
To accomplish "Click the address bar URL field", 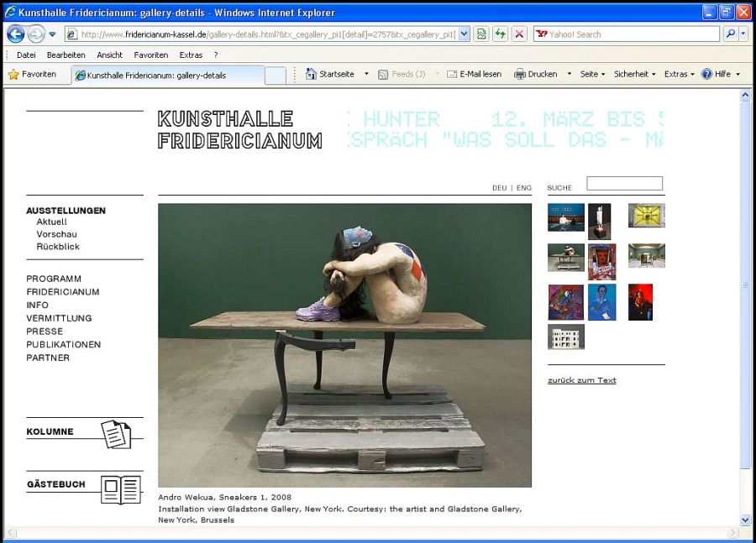I will [268, 34].
